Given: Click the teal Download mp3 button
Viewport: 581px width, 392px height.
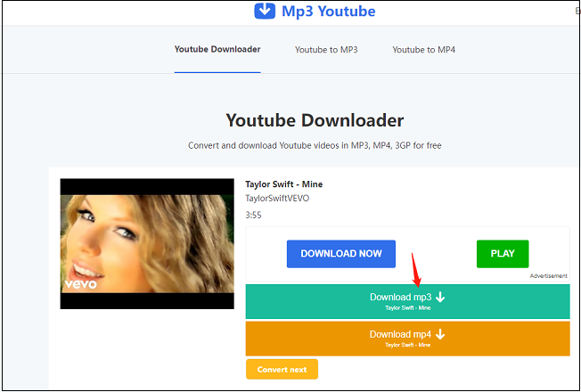Looking at the screenshot, I should (x=407, y=301).
